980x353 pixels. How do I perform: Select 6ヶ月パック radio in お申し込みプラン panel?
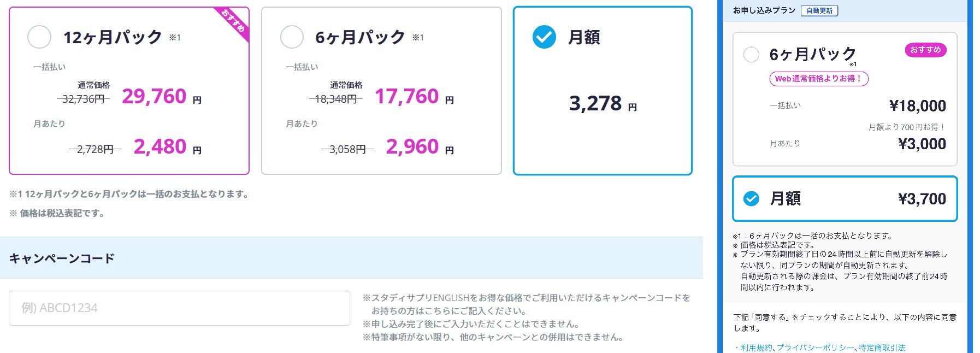click(751, 55)
